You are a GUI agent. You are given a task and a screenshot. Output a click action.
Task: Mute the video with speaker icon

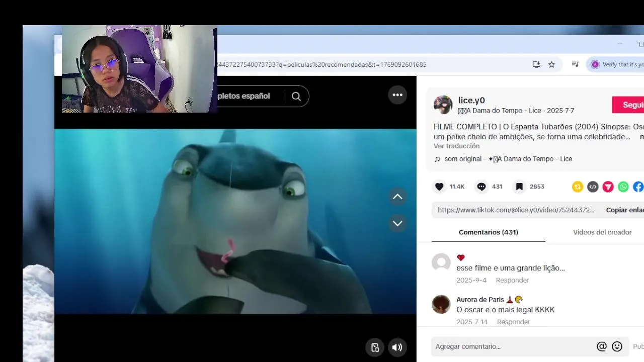coord(397,347)
